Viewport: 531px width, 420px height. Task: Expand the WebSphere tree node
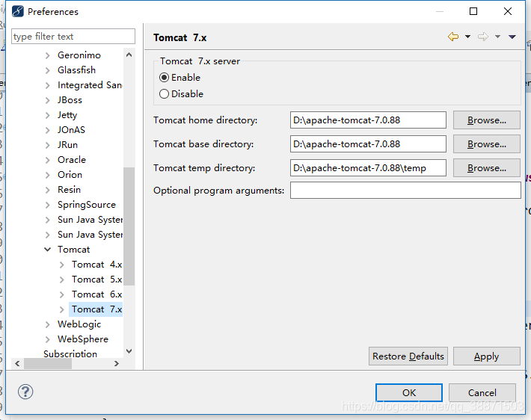tap(48, 339)
